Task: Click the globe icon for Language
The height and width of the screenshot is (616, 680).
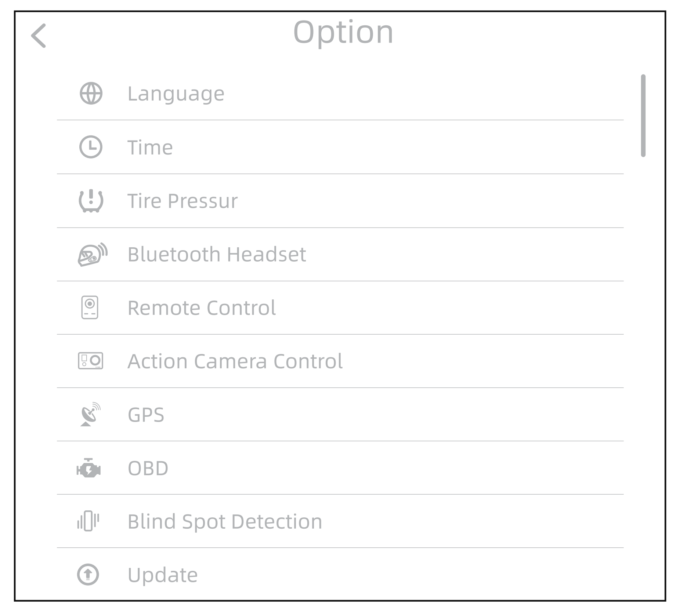Action: click(91, 94)
